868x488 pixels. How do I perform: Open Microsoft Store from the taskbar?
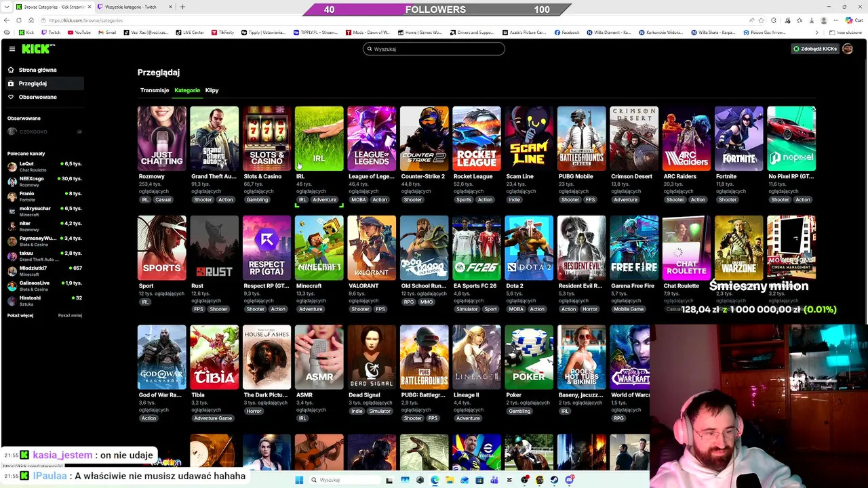click(479, 480)
